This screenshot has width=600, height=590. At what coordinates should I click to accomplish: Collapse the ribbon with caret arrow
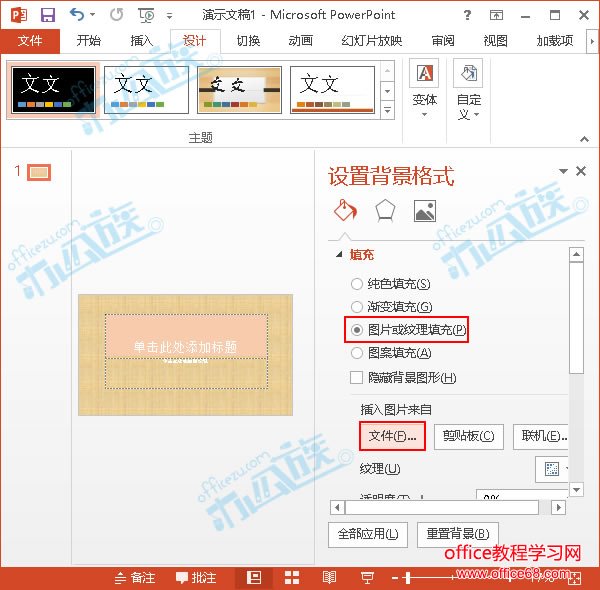coord(584,139)
